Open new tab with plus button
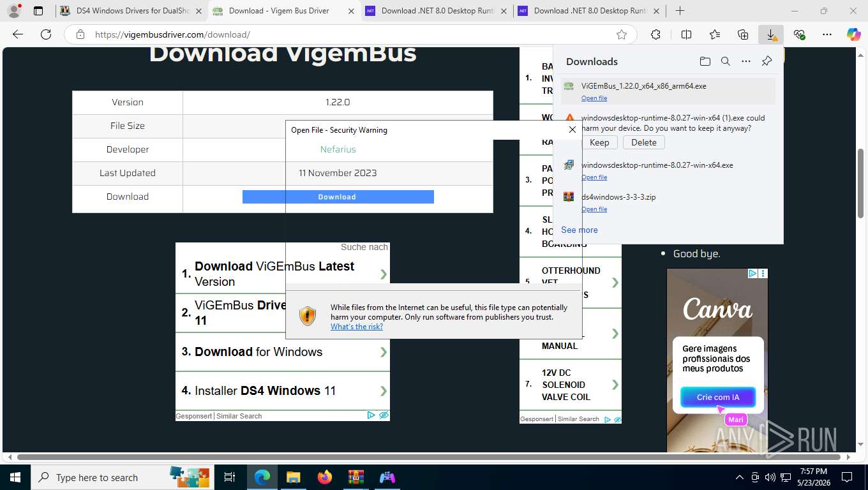The width and height of the screenshot is (868, 490). (x=680, y=11)
